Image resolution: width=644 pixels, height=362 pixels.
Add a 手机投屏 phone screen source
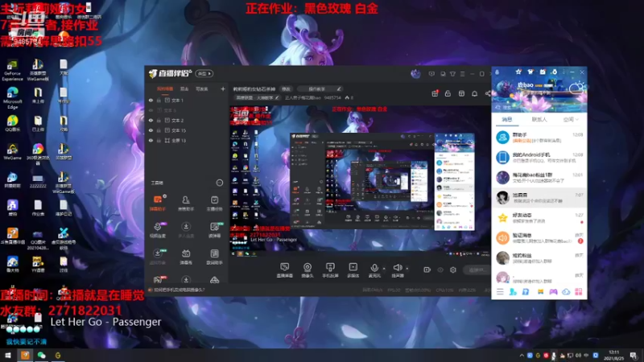click(330, 270)
